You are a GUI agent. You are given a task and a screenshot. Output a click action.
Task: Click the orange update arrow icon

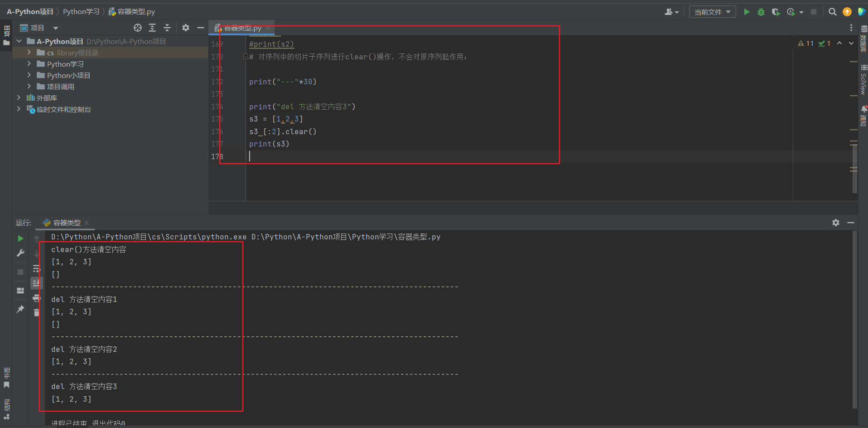[847, 12]
